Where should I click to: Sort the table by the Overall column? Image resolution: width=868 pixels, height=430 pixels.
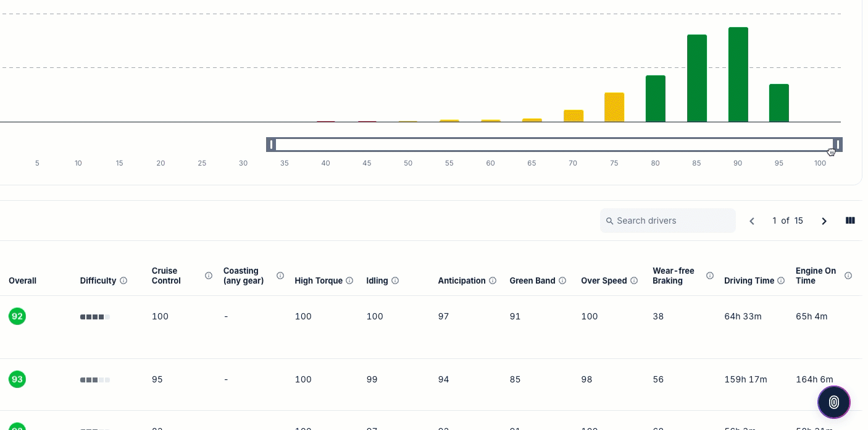[x=22, y=280]
